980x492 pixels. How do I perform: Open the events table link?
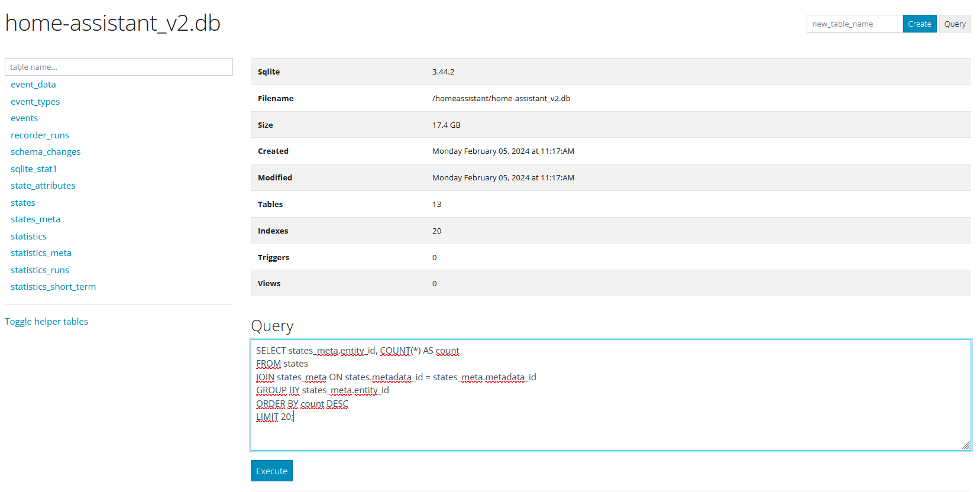[x=24, y=118]
